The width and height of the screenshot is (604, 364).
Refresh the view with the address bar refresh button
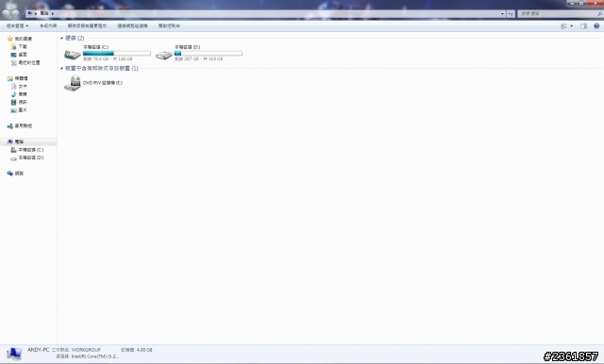[x=511, y=14]
